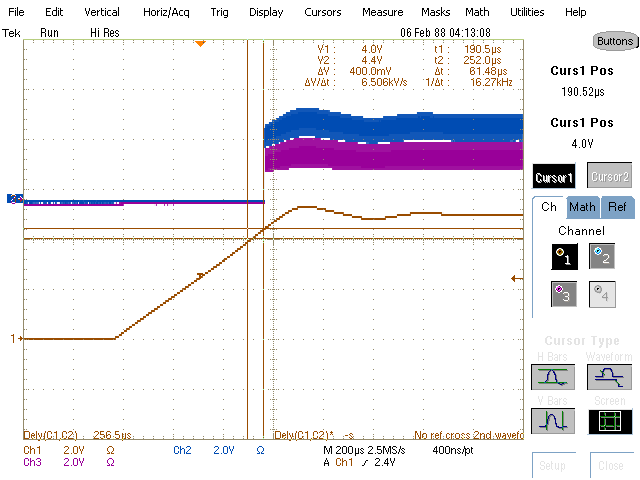Select channel 1 button
Screen dimensions: 640x480
click(564, 257)
